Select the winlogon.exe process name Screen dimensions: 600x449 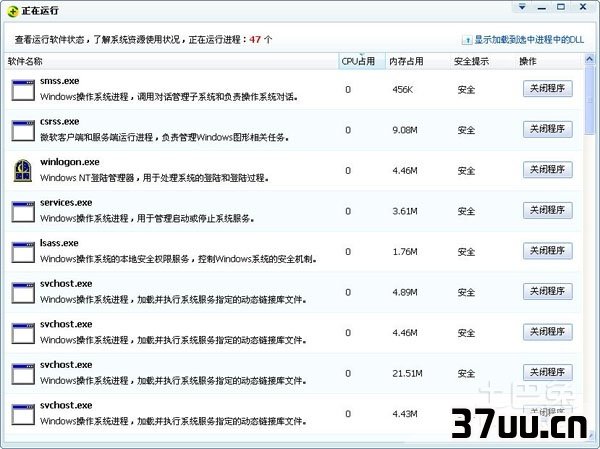click(70, 162)
